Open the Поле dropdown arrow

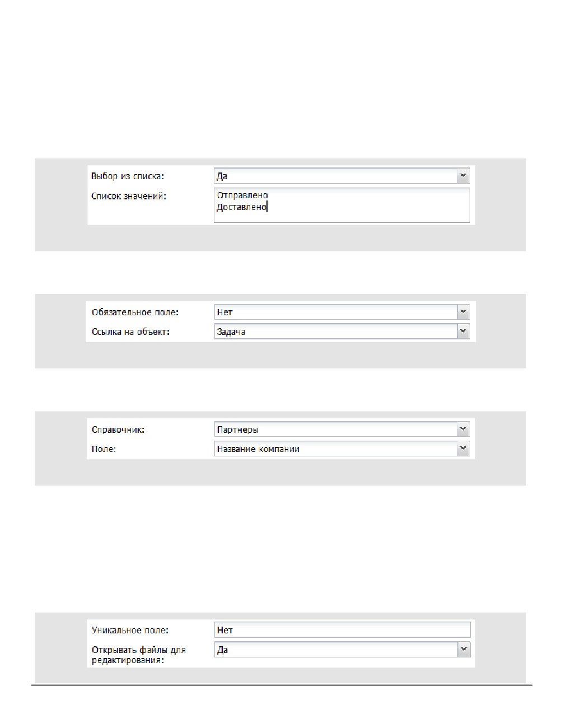[463, 449]
